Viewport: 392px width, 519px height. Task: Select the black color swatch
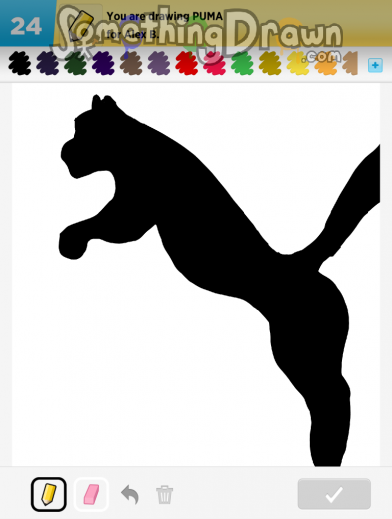20,63
